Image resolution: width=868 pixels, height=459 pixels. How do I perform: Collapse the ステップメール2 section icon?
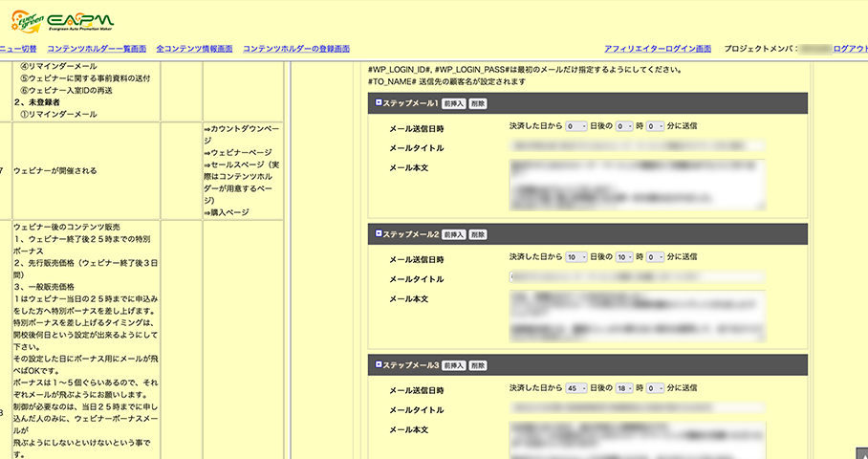pos(378,233)
